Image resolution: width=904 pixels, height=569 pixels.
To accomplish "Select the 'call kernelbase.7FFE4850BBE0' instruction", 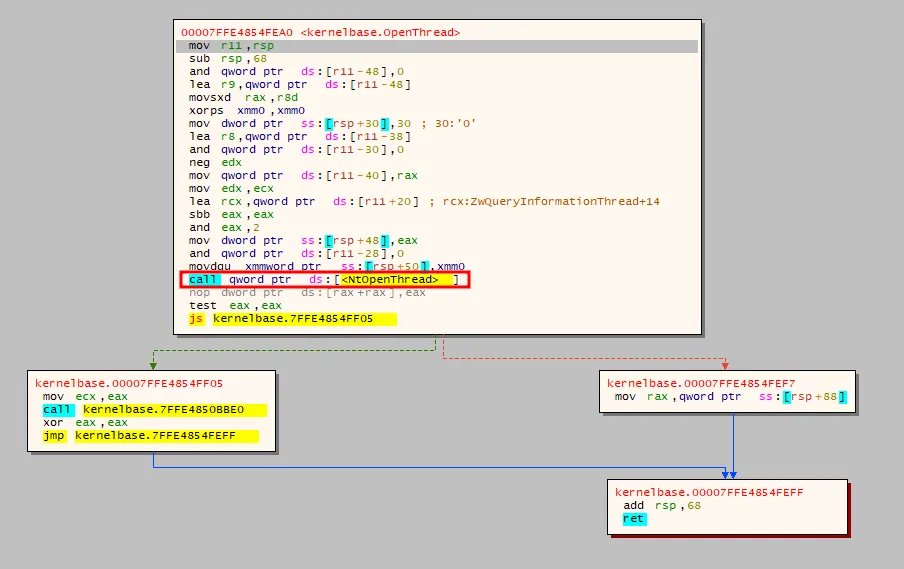I will [154, 410].
